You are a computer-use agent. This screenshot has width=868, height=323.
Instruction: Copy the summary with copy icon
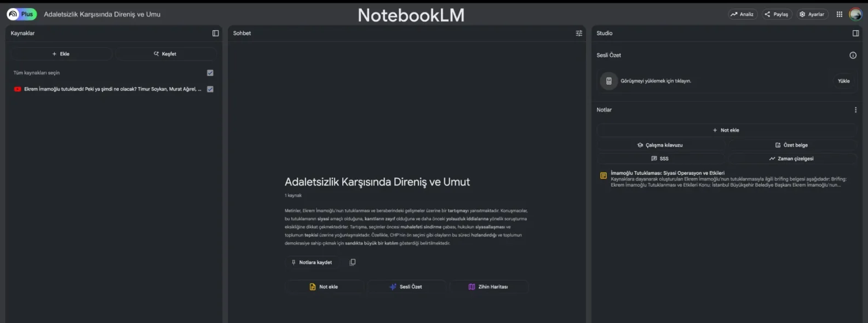pyautogui.click(x=353, y=262)
